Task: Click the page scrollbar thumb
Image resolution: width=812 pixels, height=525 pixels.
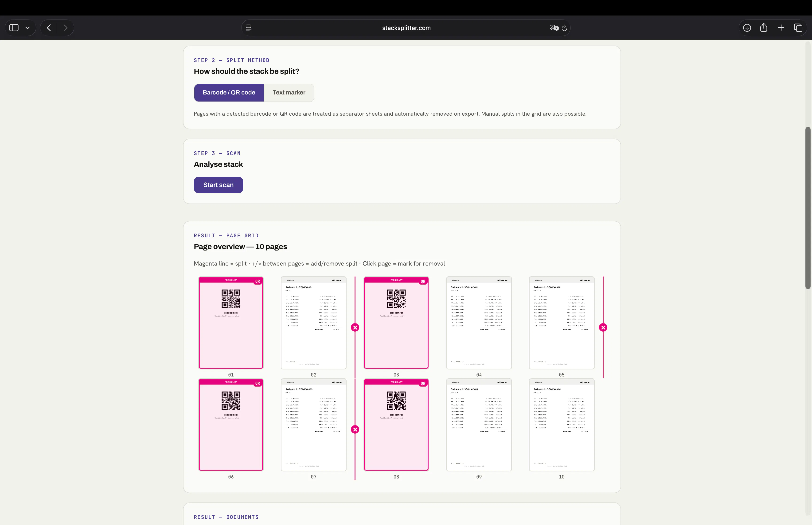Action: pyautogui.click(x=808, y=208)
